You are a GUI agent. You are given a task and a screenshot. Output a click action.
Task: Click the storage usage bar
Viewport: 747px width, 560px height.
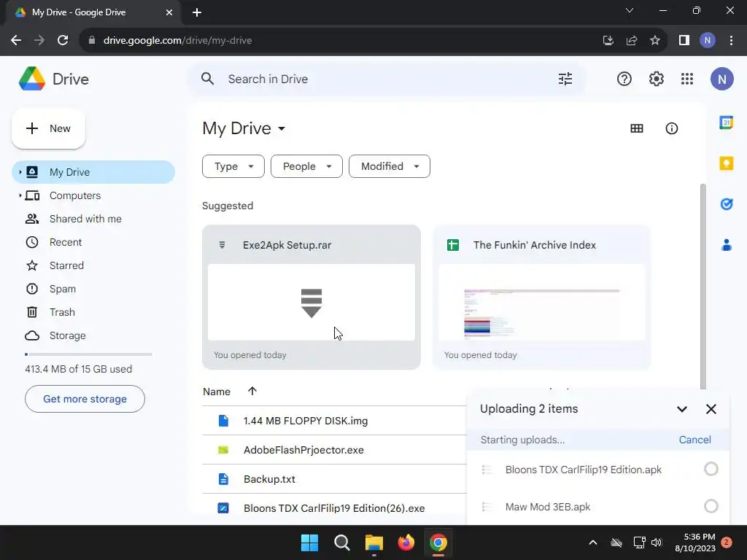(x=88, y=354)
